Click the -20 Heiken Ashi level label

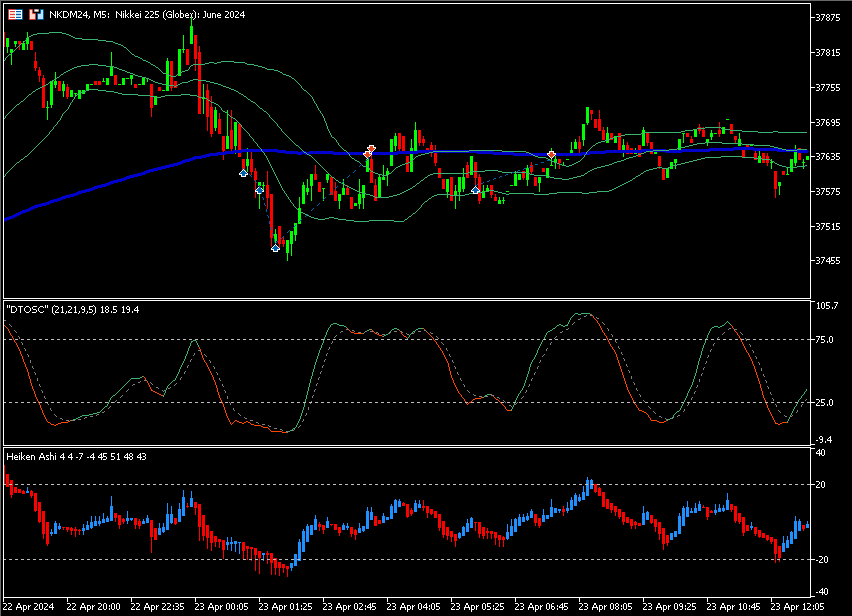point(823,560)
